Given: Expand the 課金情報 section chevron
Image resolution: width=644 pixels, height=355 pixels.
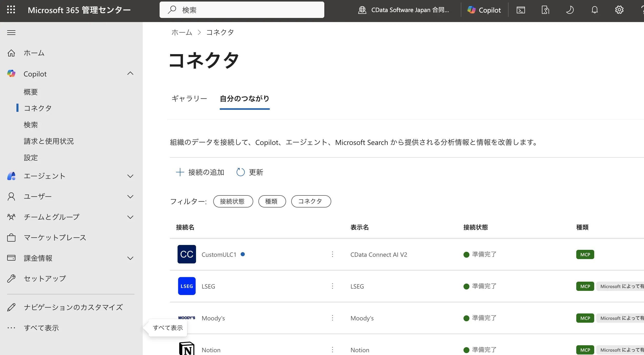Looking at the screenshot, I should pyautogui.click(x=130, y=258).
